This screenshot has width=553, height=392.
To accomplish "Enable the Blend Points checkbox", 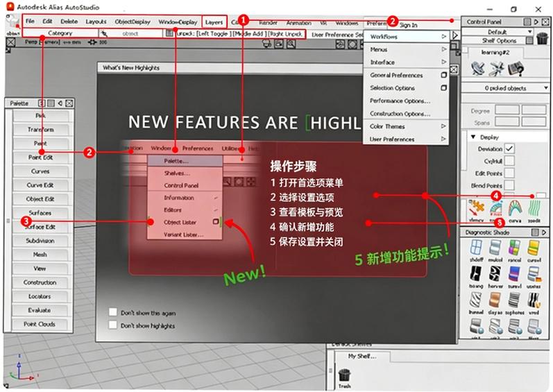I will (x=509, y=185).
